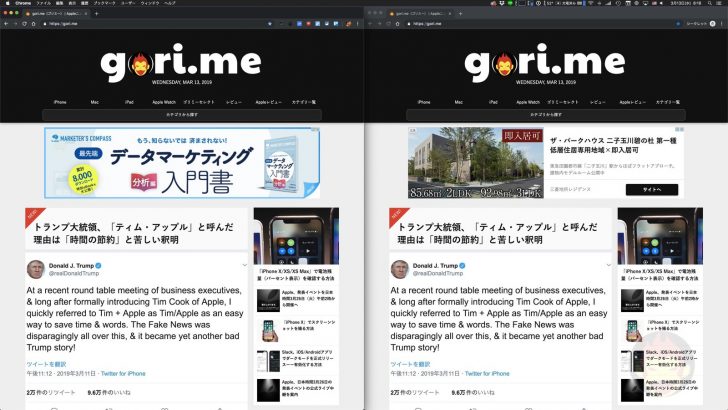Open iPhone X/XS/XS Max battery article thumbnail, left window

296,236
